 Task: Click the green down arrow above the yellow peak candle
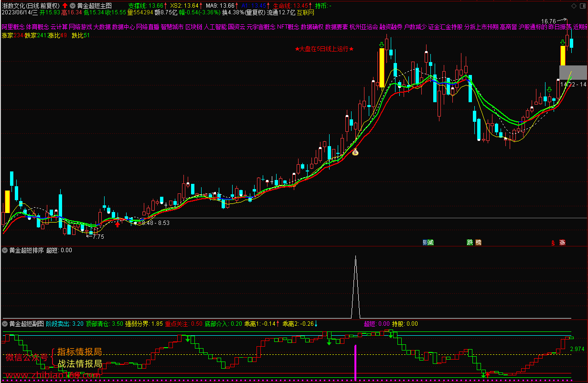tap(381, 45)
